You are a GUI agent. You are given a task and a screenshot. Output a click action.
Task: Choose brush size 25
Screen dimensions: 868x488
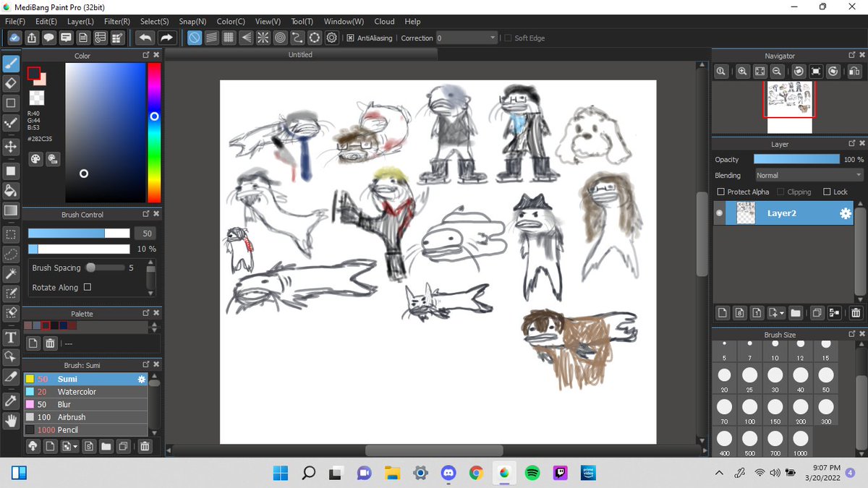tap(749, 379)
